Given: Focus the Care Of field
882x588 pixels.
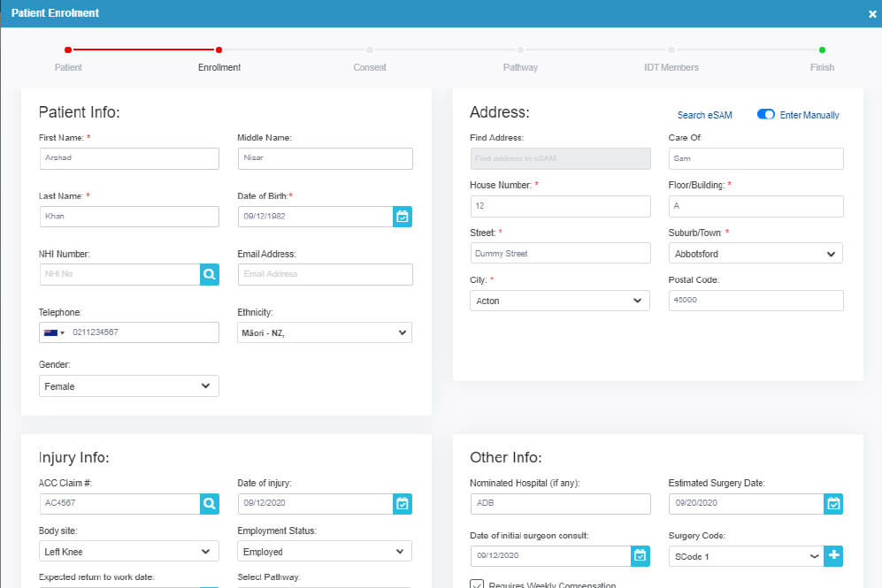Looking at the screenshot, I should pyautogui.click(x=756, y=158).
